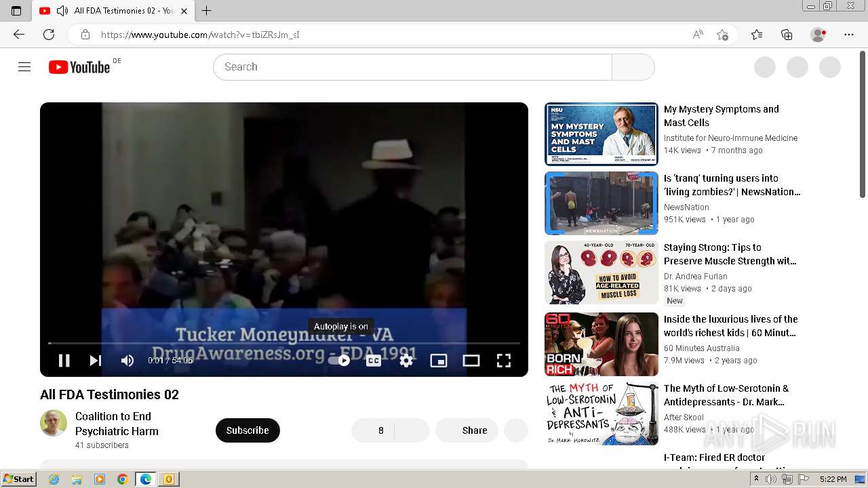Share the video

pos(467,430)
